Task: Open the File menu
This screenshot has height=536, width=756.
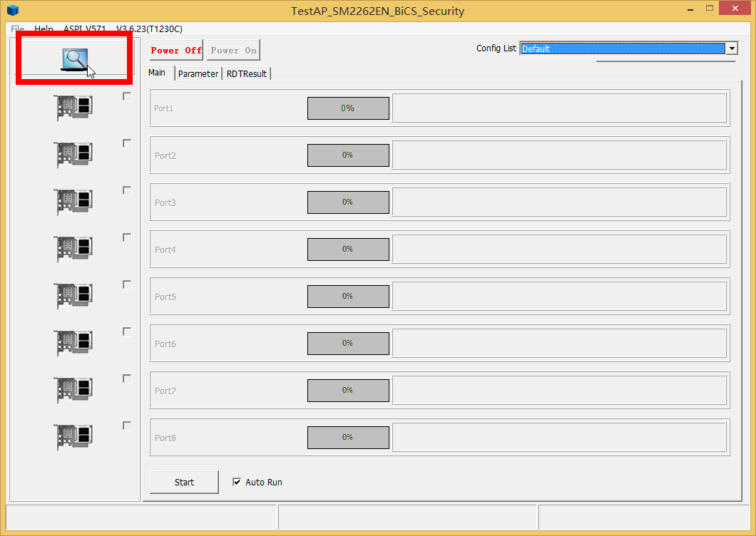Action: tap(18, 29)
